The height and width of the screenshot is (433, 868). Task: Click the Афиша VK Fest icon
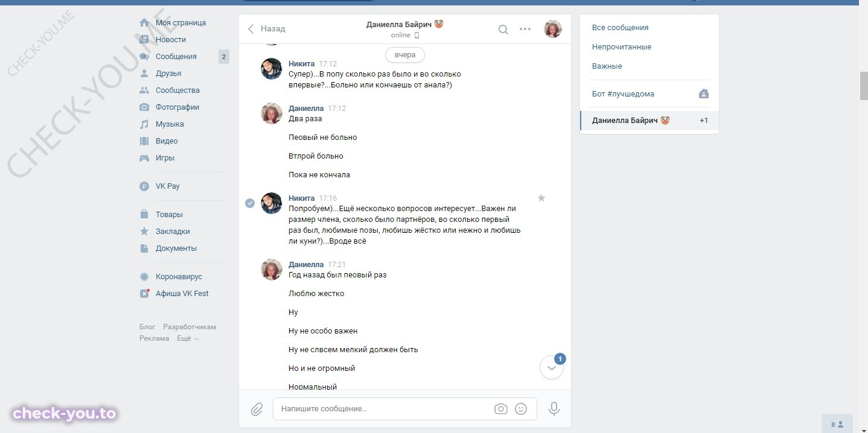(144, 294)
